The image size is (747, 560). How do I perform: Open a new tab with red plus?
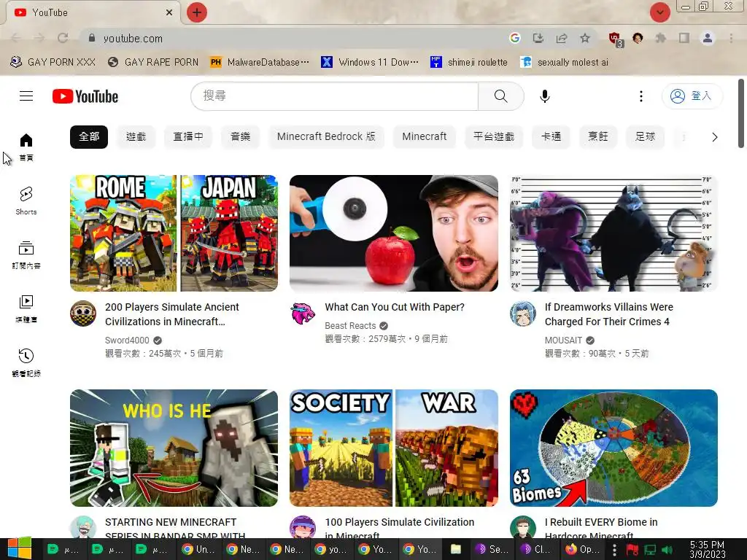pyautogui.click(x=197, y=12)
